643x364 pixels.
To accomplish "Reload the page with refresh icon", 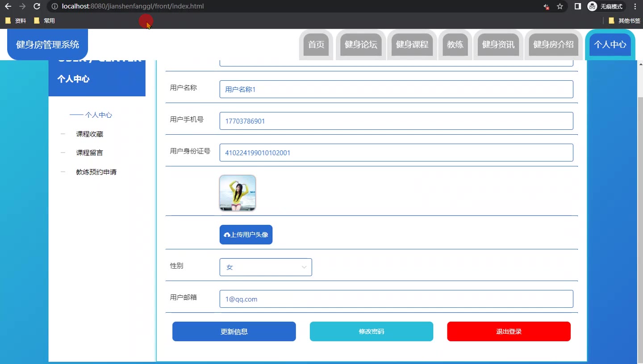I will coord(37,6).
